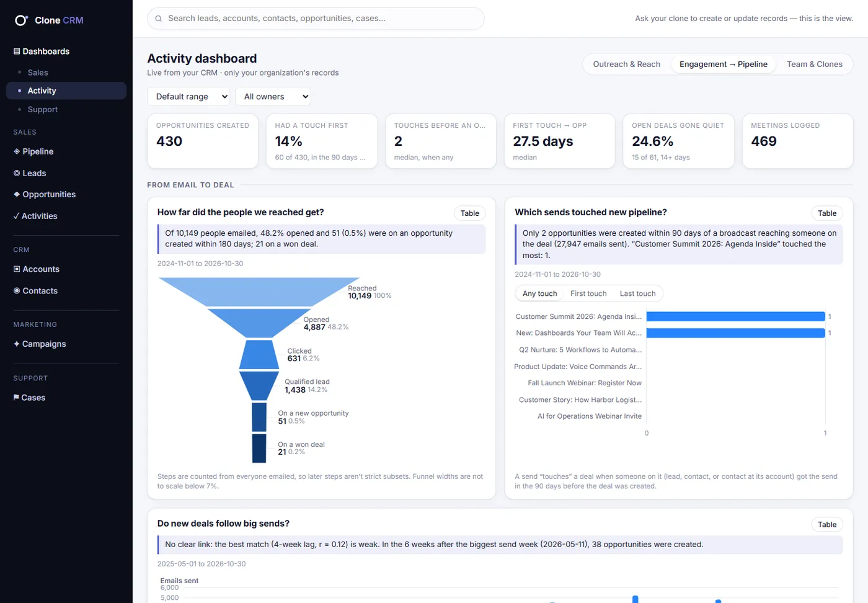This screenshot has width=868, height=603.
Task: Show Table view for big sends chart
Action: pyautogui.click(x=827, y=525)
